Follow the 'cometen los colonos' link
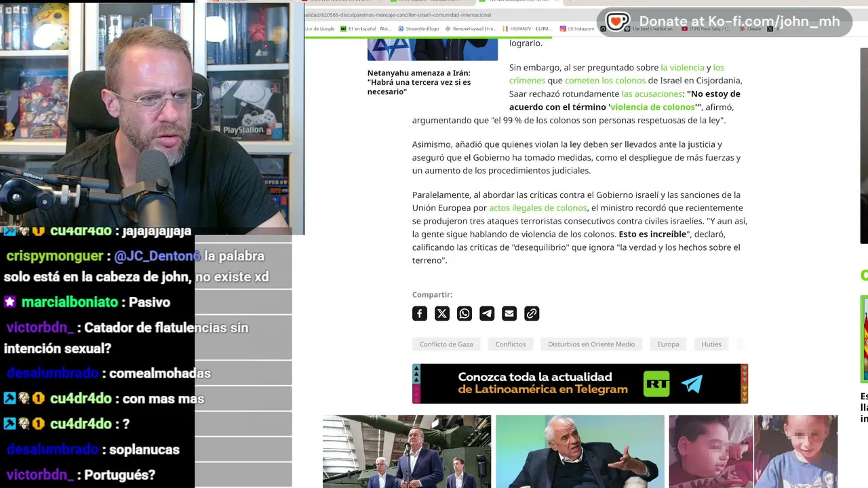The width and height of the screenshot is (868, 488). (x=605, y=81)
